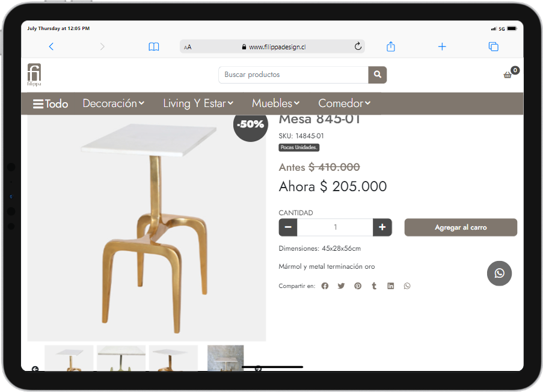Share product on Twitter icon
The image size is (543, 392).
pyautogui.click(x=341, y=286)
